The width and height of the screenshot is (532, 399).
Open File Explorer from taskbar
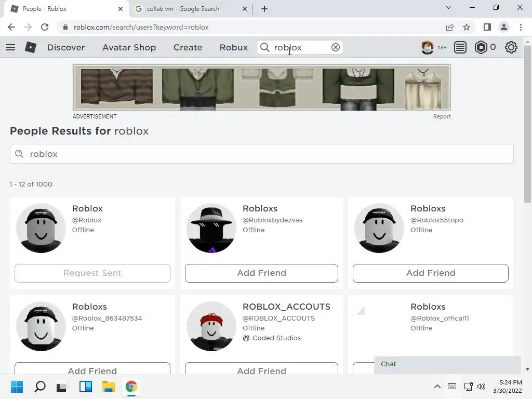coord(109,387)
